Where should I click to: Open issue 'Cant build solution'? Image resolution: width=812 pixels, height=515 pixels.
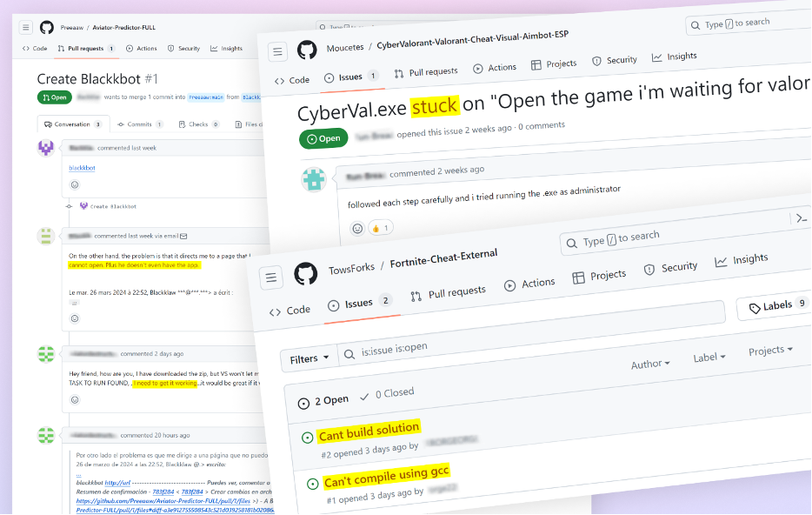pos(369,431)
